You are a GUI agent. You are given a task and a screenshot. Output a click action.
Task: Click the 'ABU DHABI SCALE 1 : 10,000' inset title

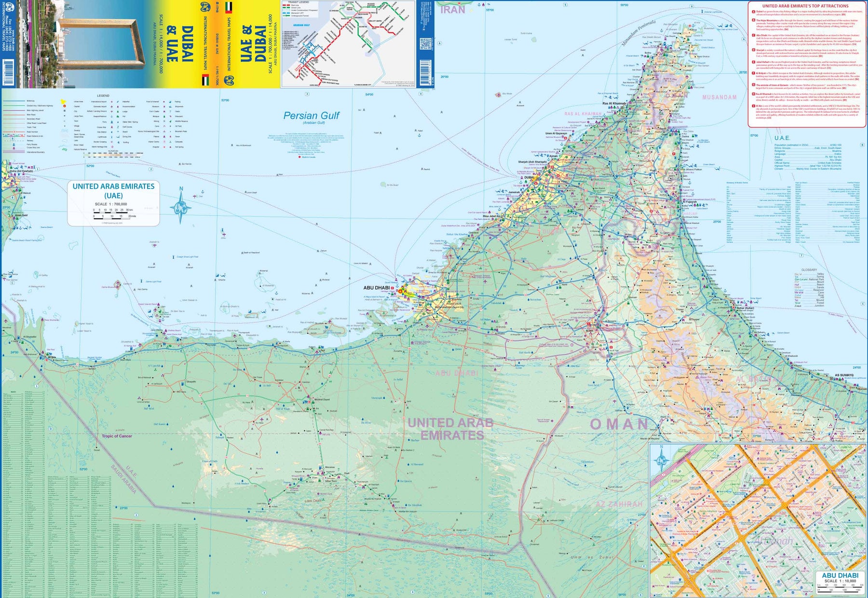(840, 578)
